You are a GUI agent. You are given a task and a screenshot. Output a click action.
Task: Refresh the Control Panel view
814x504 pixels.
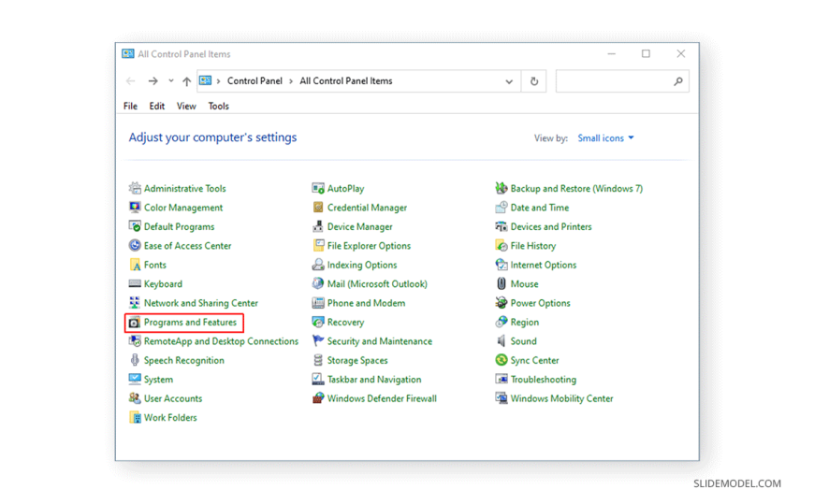coord(534,81)
